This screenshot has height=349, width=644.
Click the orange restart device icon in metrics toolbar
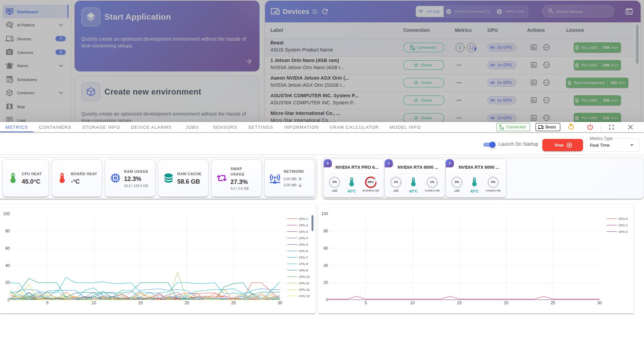tap(571, 127)
